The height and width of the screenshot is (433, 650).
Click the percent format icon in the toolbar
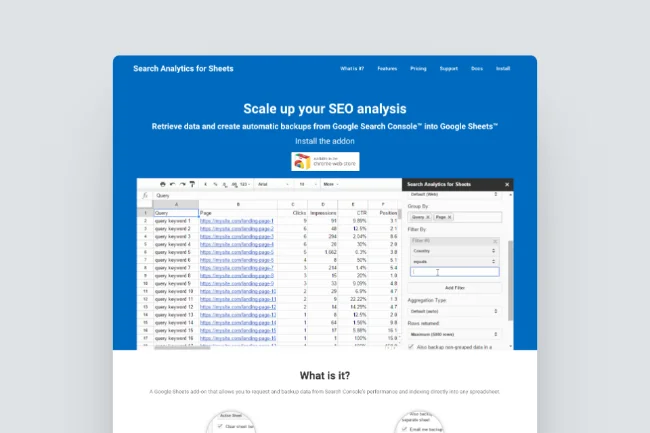pyautogui.click(x=215, y=184)
